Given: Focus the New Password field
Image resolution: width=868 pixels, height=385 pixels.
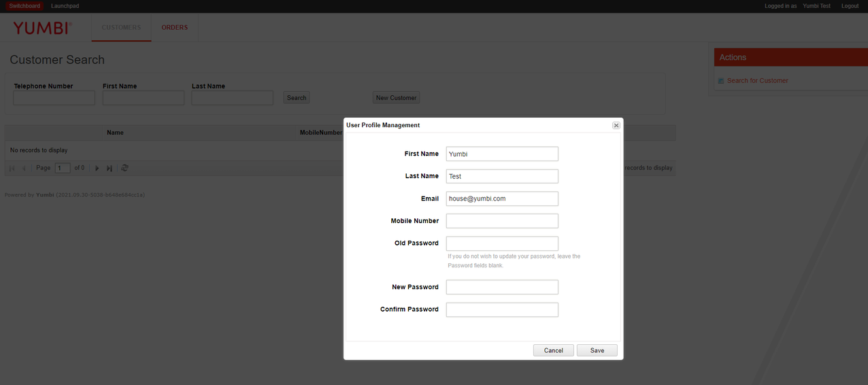Looking at the screenshot, I should coord(502,287).
